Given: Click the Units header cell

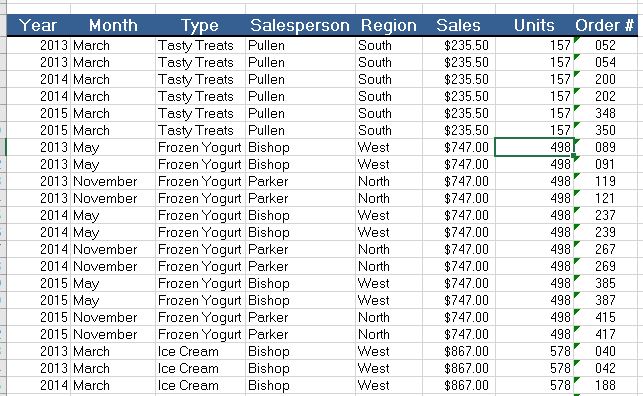Looking at the screenshot, I should 534,25.
